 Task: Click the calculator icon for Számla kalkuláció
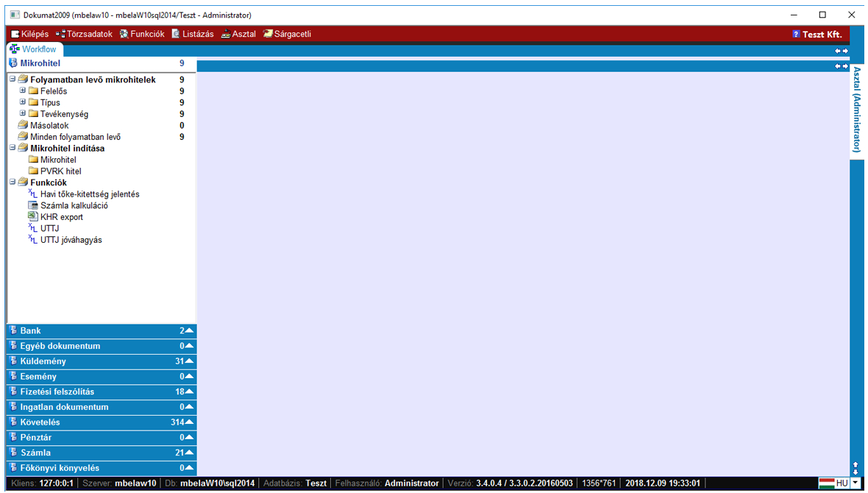[32, 205]
